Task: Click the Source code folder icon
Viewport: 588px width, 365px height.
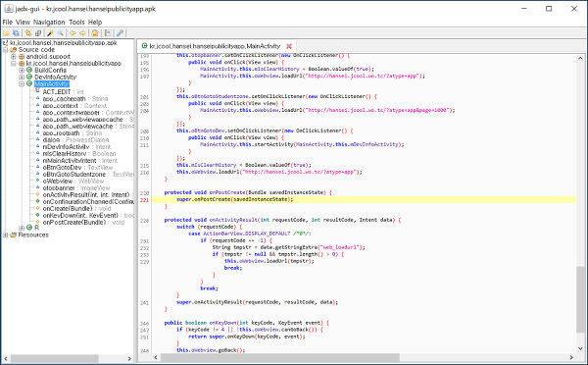Action: 14,50
